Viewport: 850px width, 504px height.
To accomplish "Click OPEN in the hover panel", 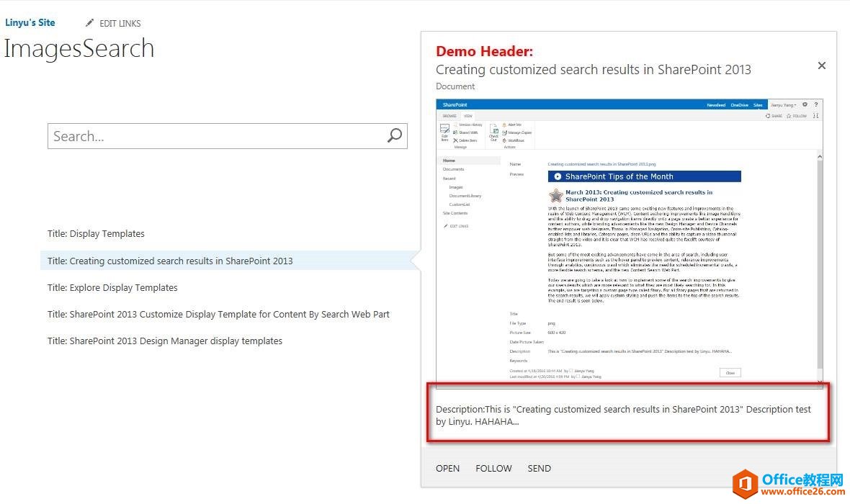I will tap(447, 468).
